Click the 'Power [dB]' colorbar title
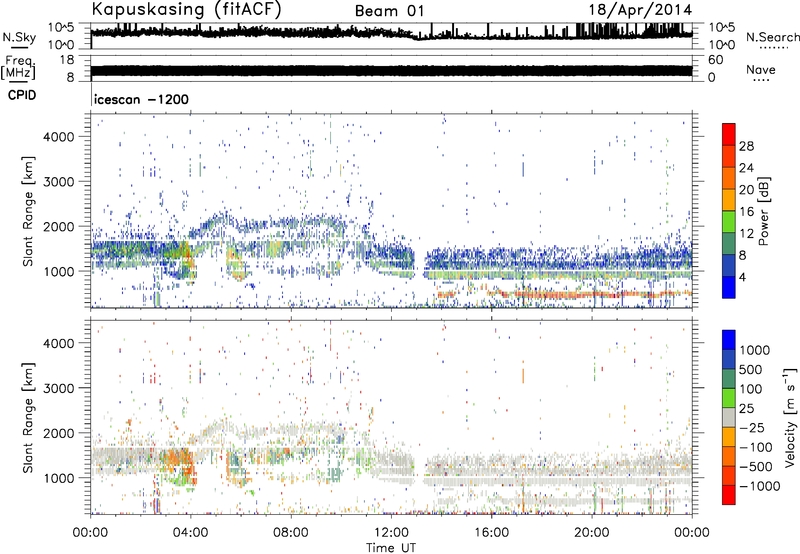800x554 pixels. [763, 211]
